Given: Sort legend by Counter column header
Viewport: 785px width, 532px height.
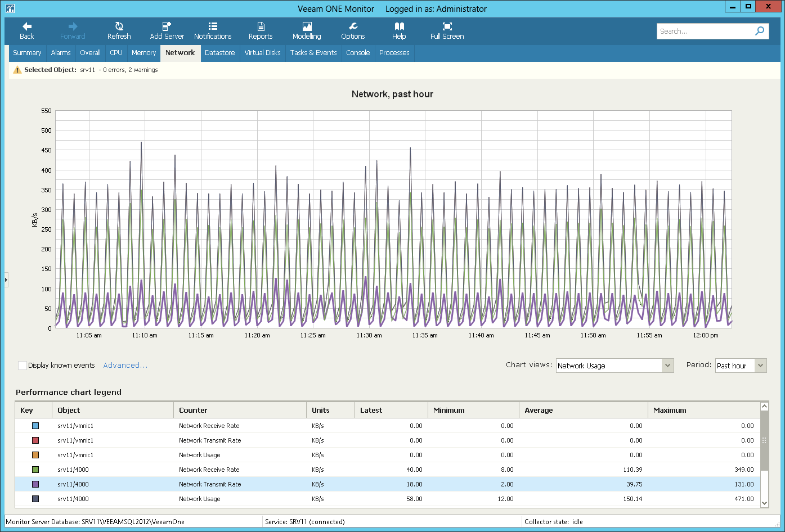Looking at the screenshot, I should (240, 411).
